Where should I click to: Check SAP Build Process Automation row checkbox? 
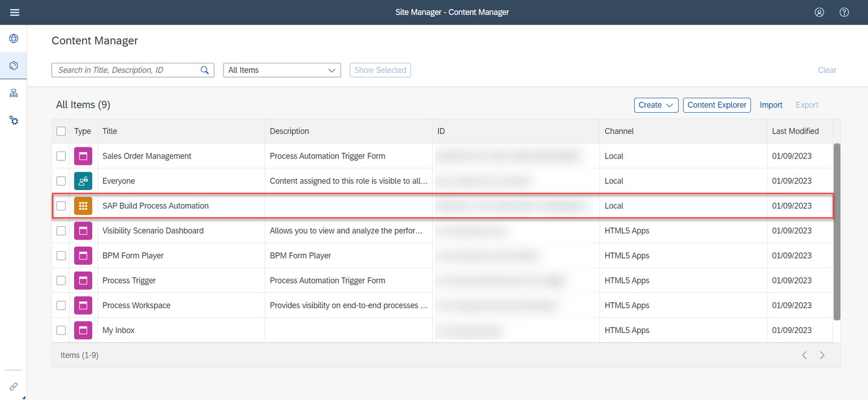pos(61,206)
